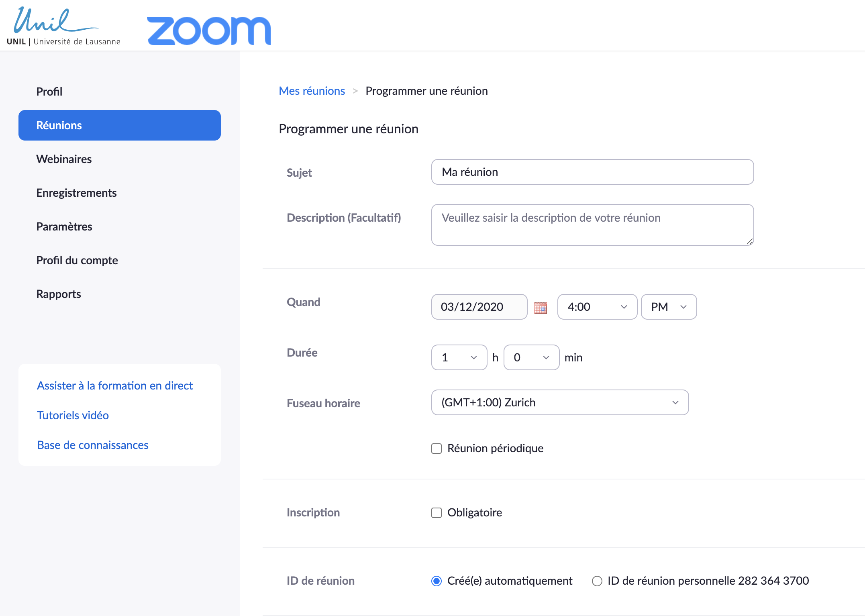Open the duration minutes dropdown
This screenshot has width=865, height=616.
(531, 357)
